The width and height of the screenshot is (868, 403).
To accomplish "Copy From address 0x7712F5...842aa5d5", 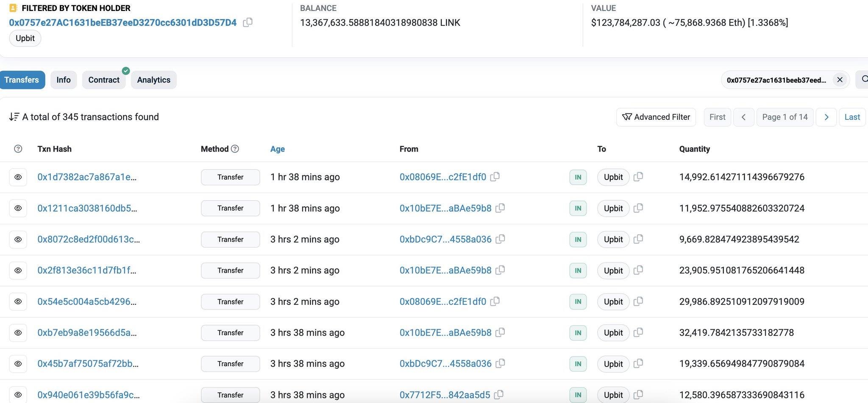I will [x=499, y=395].
